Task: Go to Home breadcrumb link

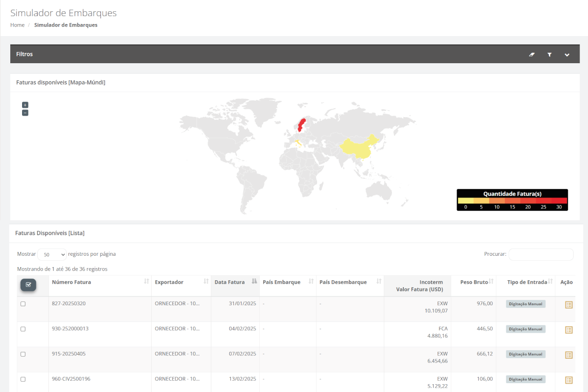Action: 17,25
